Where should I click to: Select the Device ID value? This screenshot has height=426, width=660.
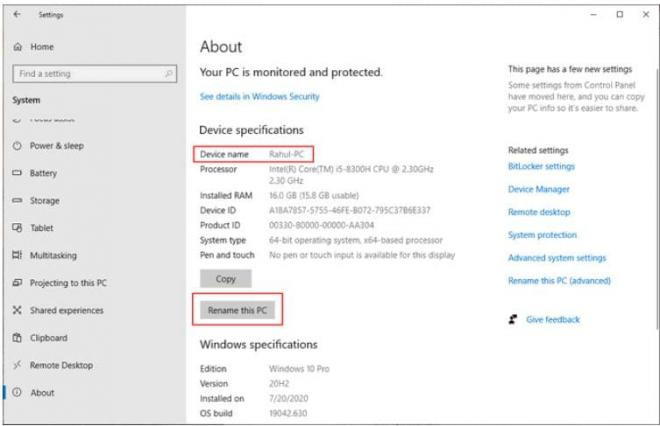tap(350, 210)
